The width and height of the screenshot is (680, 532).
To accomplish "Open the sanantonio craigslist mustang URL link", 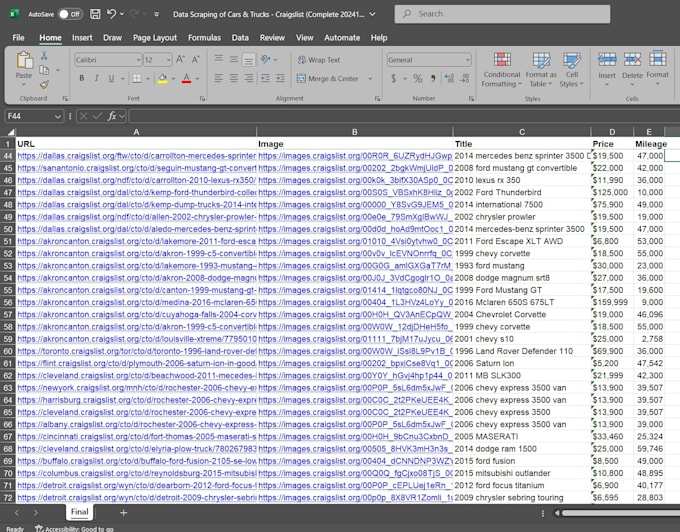I will (x=137, y=168).
